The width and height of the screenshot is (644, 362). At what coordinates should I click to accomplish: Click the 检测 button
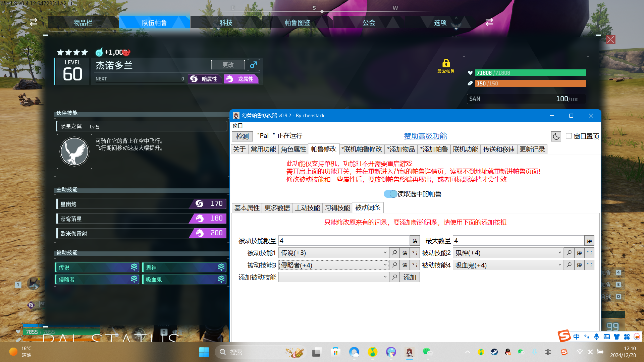click(242, 136)
